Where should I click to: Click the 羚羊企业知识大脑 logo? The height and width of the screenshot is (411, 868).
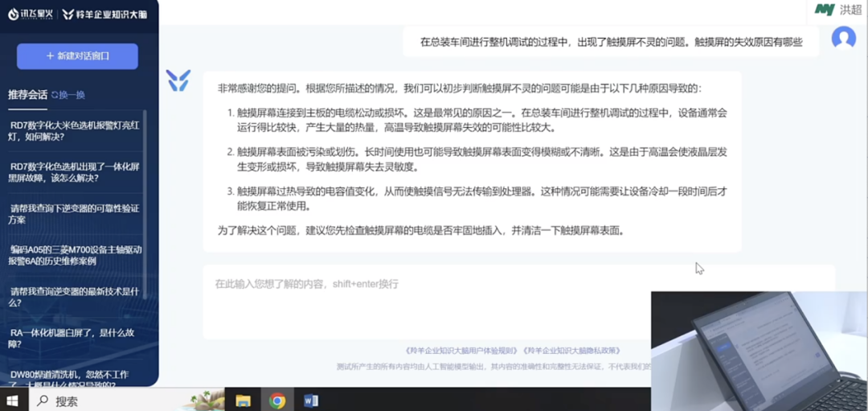[x=106, y=14]
